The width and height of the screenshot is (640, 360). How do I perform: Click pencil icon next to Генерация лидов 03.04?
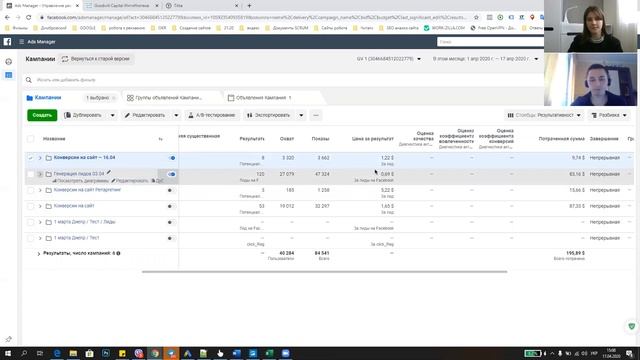[109, 173]
